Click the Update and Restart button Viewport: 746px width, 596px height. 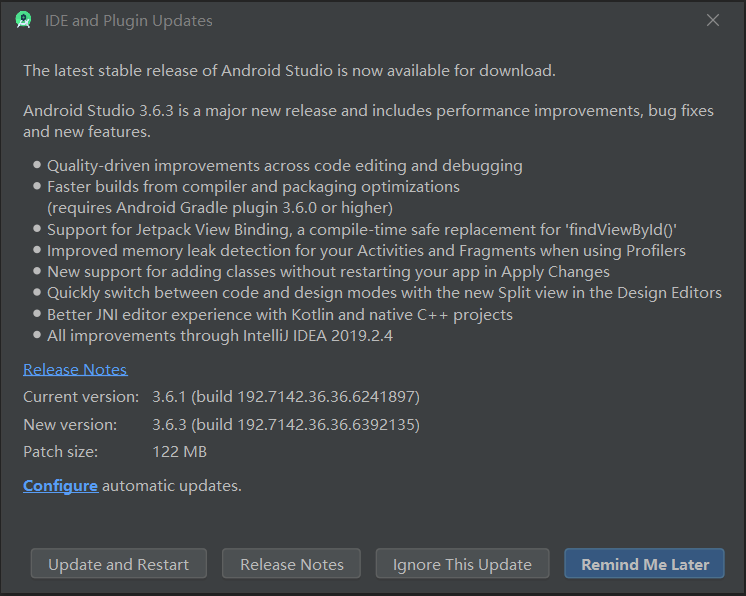click(x=118, y=564)
